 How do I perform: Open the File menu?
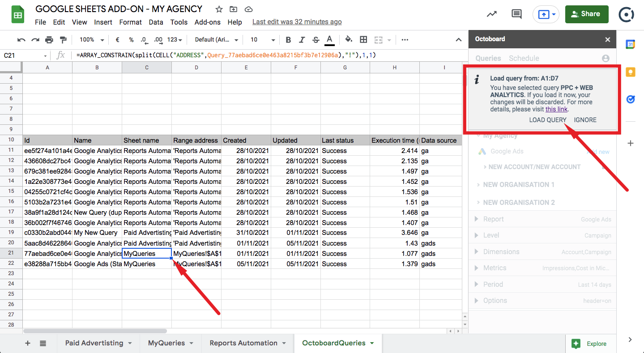(x=40, y=22)
